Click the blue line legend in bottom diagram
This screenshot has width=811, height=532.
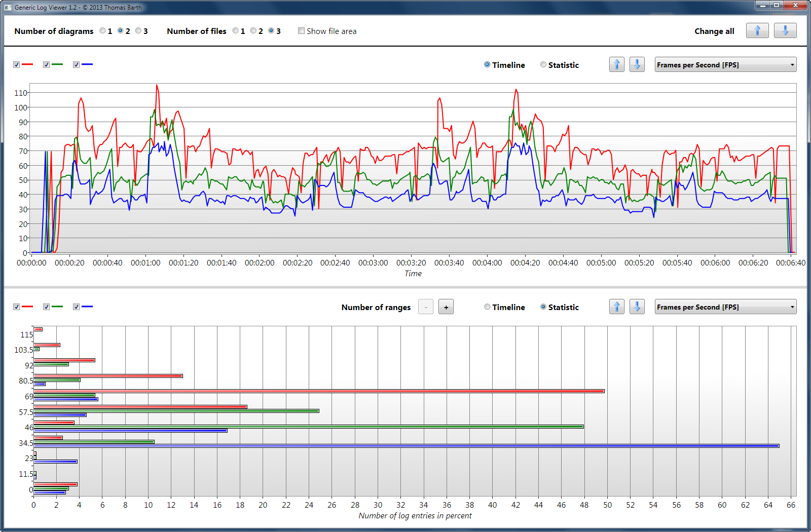click(x=87, y=307)
